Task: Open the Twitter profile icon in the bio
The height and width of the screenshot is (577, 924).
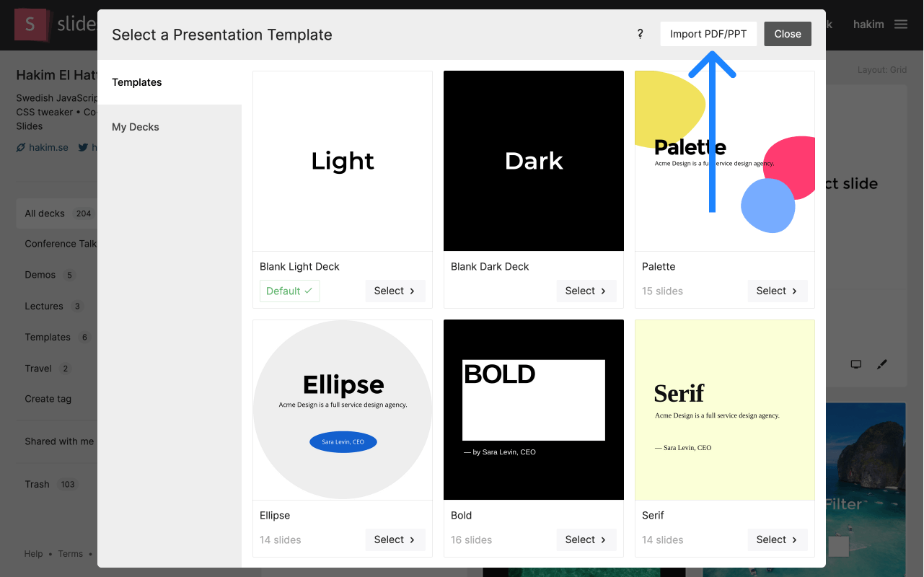Action: pos(84,147)
